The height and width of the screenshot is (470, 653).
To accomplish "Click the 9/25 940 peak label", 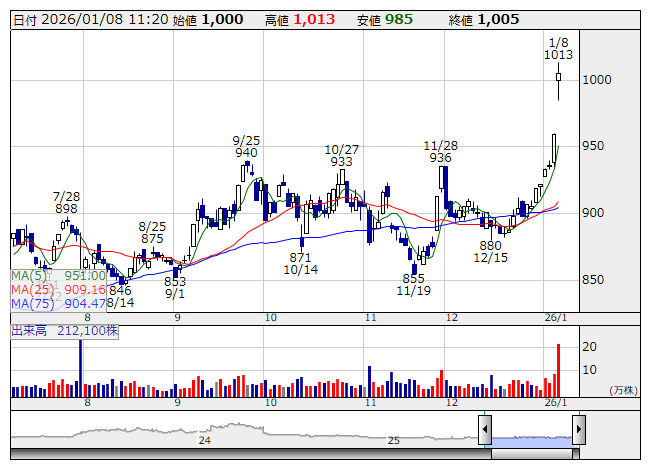I will click(246, 147).
